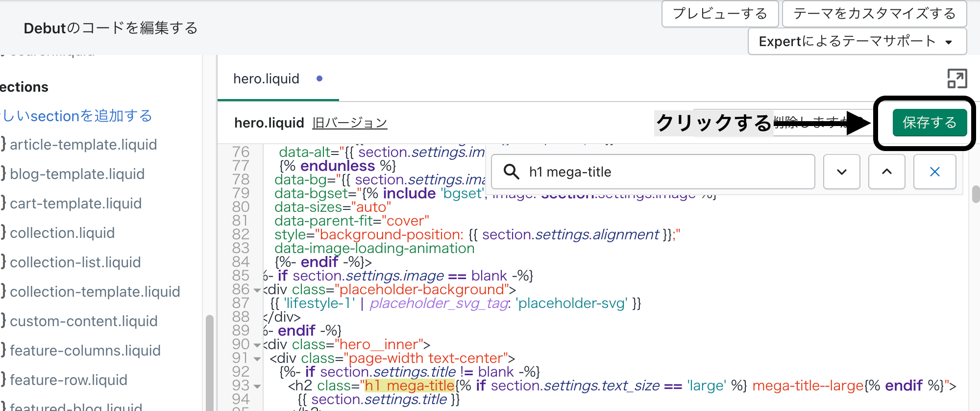Select the hero.liquid tab

278,79
